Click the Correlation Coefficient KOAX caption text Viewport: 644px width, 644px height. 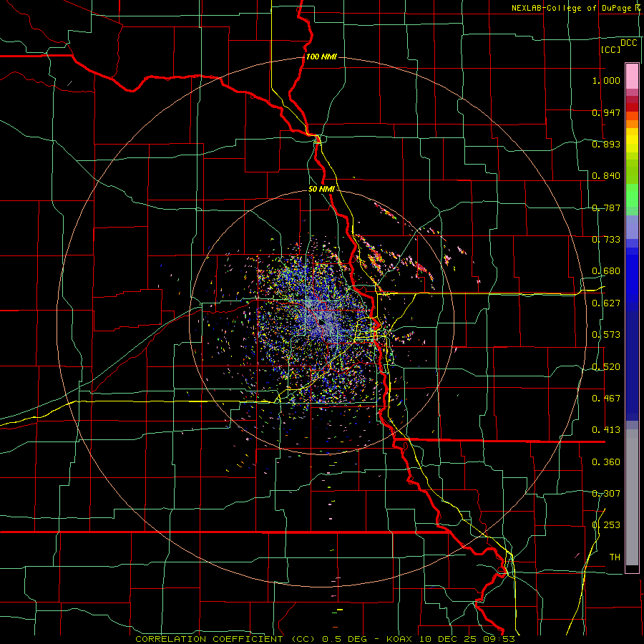point(325,639)
